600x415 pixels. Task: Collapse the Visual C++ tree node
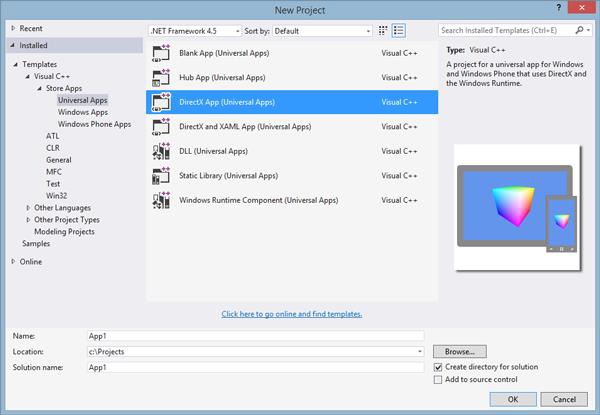pos(28,76)
